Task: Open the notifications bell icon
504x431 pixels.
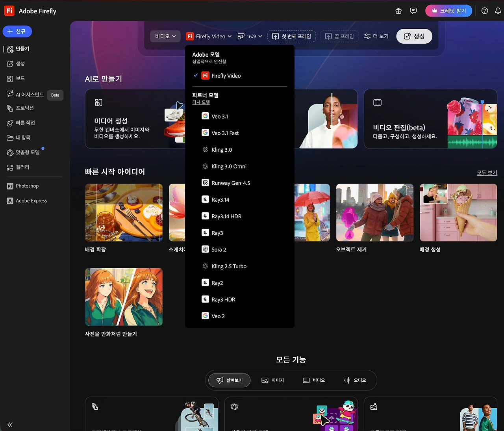Action: coord(498,11)
